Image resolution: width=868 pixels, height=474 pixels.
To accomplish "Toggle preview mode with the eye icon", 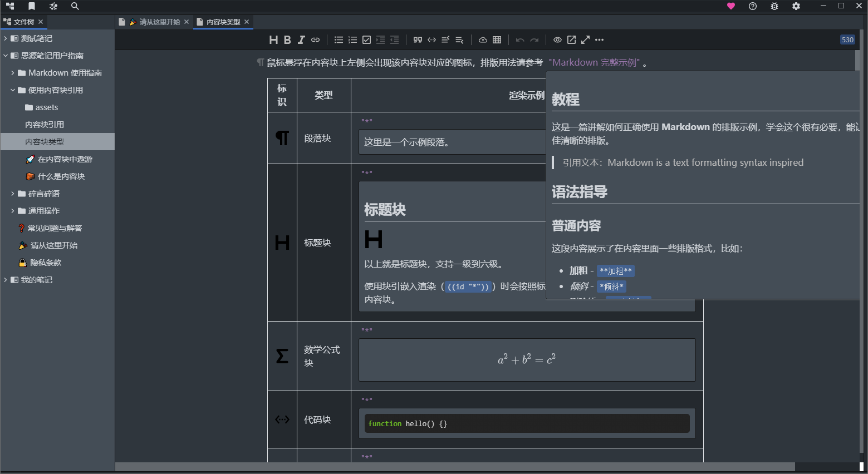I will coord(557,40).
